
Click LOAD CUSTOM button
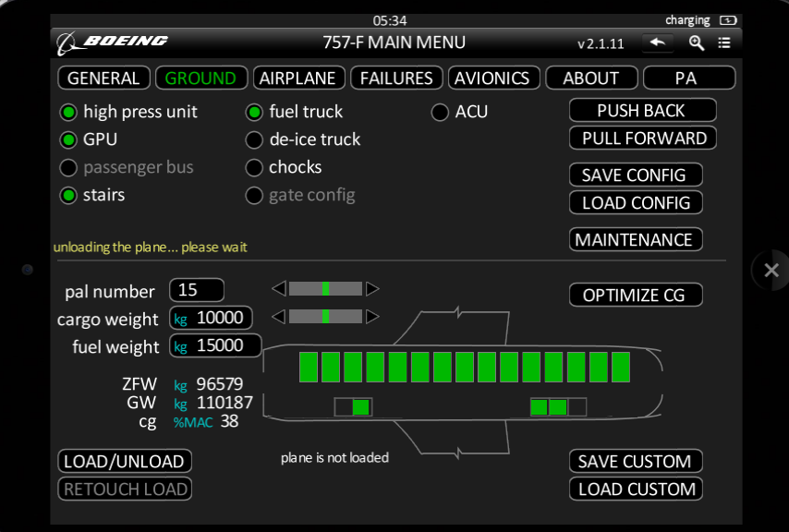[x=636, y=489]
